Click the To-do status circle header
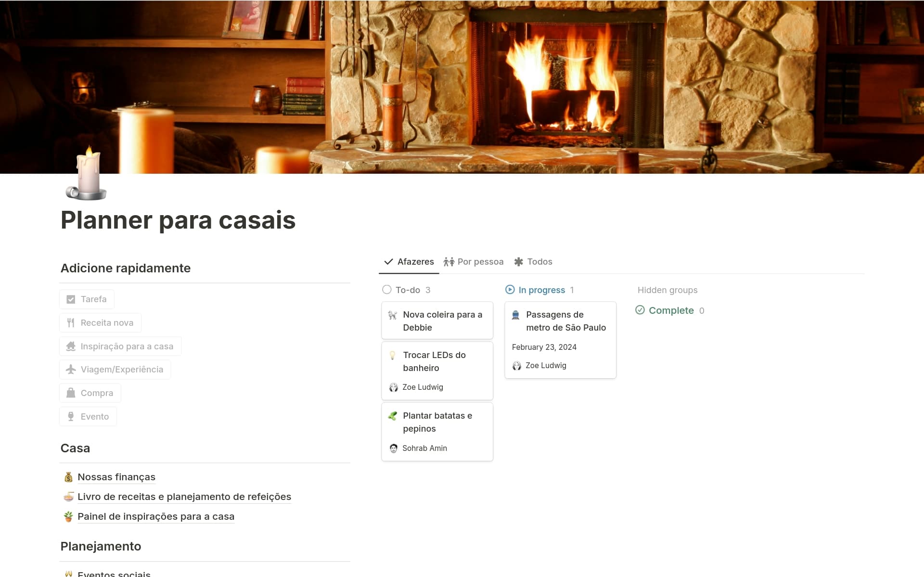The height and width of the screenshot is (577, 924). pos(387,290)
